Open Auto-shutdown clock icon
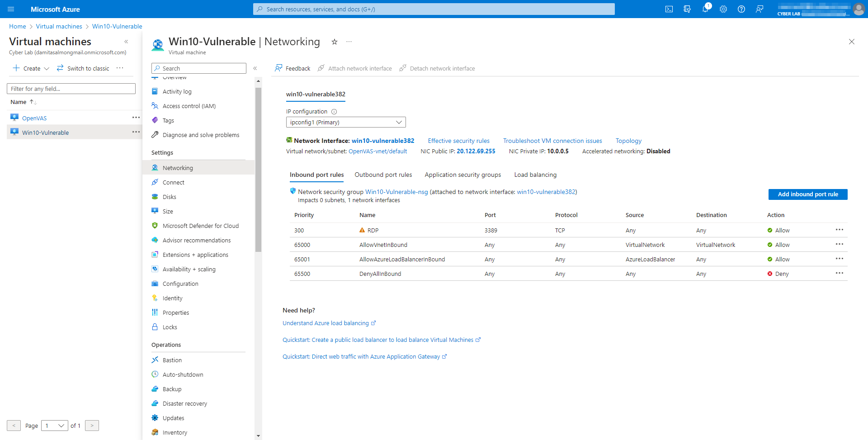The height and width of the screenshot is (440, 868). click(155, 374)
